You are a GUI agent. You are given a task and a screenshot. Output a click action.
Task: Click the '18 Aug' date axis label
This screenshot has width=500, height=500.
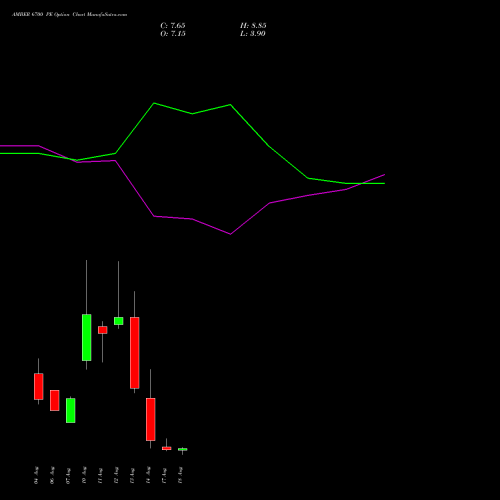pyautogui.click(x=180, y=475)
